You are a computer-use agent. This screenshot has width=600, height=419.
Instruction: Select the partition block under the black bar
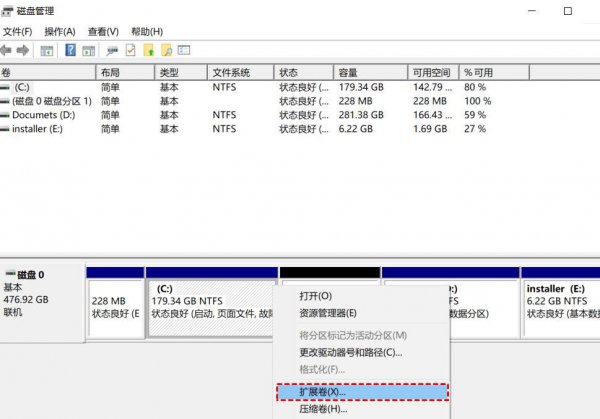(330, 284)
